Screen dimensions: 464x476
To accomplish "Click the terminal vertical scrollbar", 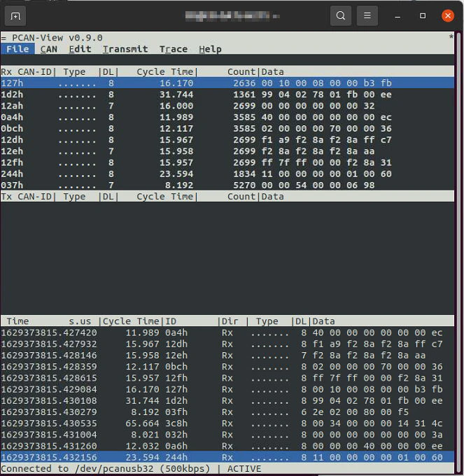I will tap(458, 252).
